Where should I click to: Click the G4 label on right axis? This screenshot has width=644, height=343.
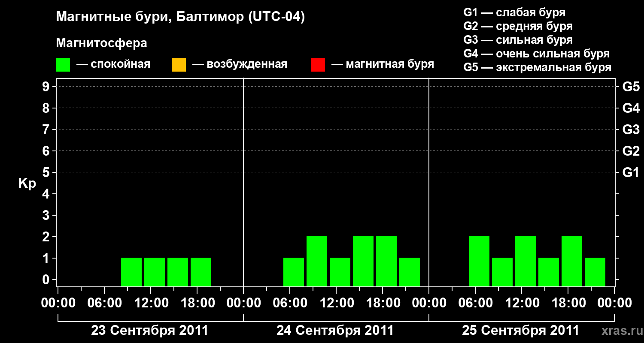631,108
